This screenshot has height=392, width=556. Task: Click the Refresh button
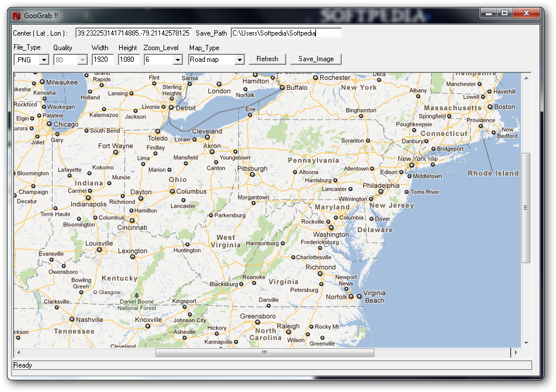(x=267, y=59)
